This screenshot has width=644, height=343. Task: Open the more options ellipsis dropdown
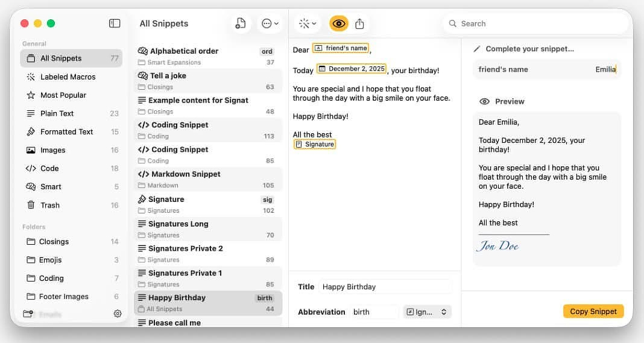(x=269, y=24)
